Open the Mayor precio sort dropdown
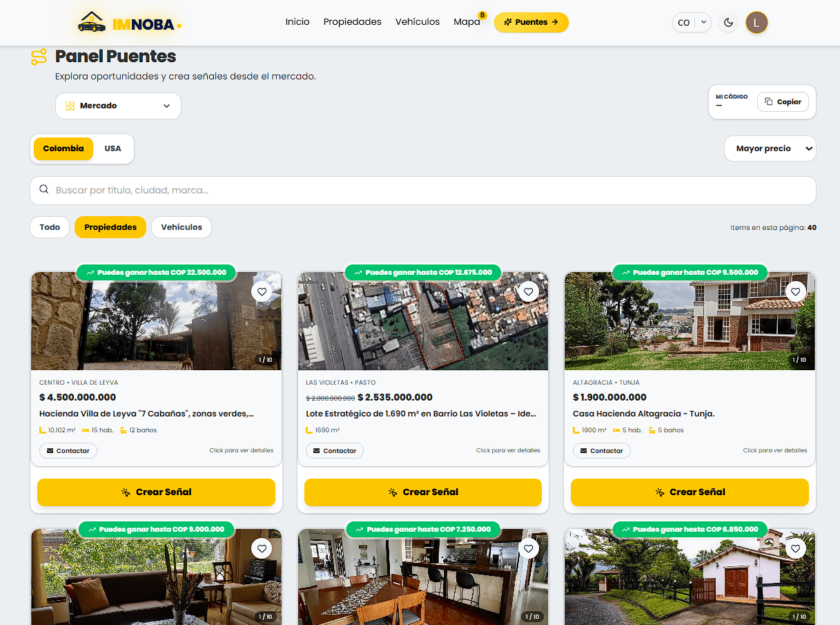 coord(770,148)
